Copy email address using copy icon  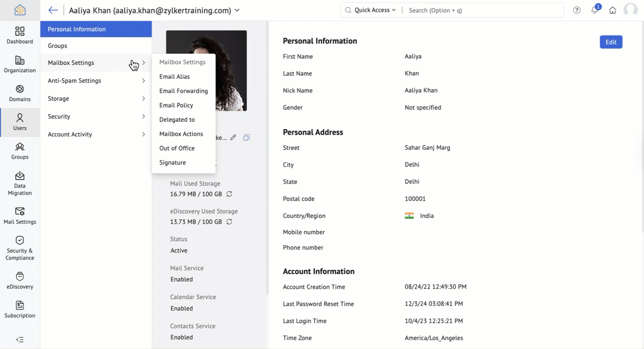(246, 137)
